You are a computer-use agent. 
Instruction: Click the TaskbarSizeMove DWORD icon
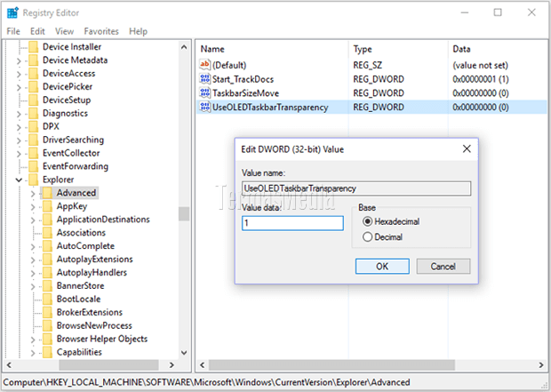click(x=204, y=92)
